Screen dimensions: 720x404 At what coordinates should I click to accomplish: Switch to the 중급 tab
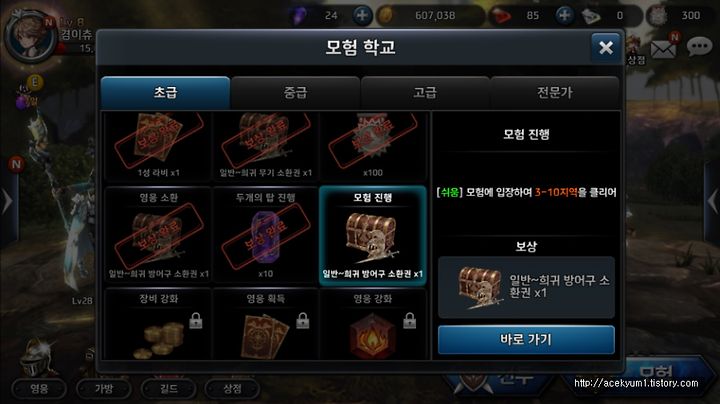point(295,93)
